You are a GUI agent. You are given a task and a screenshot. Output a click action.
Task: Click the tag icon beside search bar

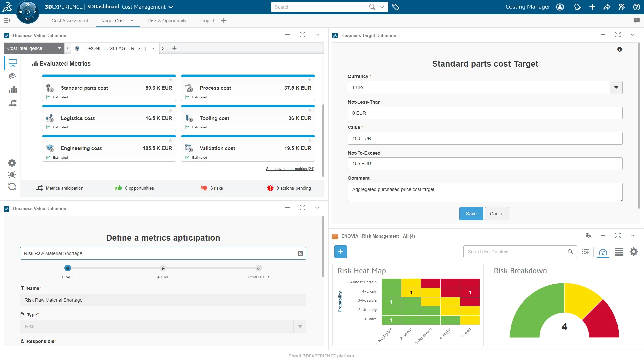[x=396, y=7]
